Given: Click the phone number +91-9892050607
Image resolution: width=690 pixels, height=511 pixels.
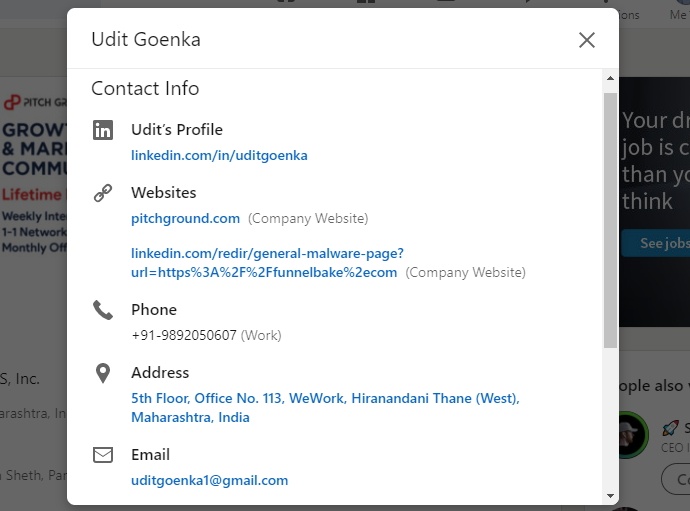Looking at the screenshot, I should tap(184, 335).
